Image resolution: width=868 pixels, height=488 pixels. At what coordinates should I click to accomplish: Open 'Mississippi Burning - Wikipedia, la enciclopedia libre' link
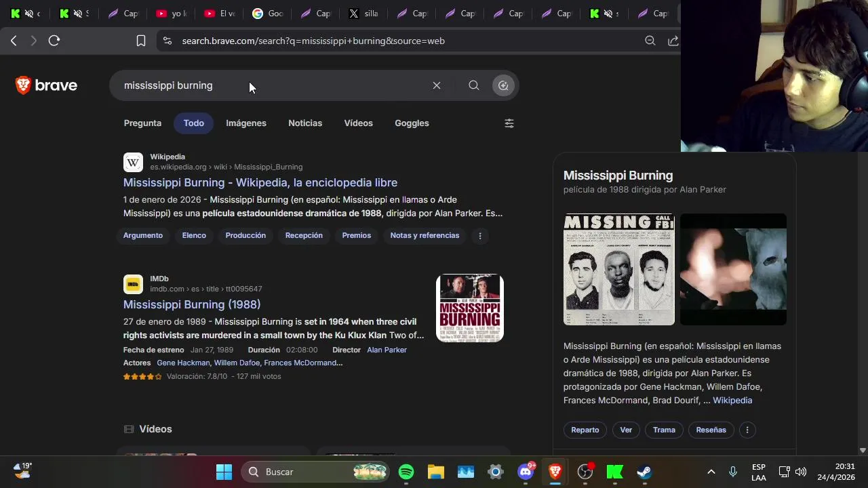(260, 183)
